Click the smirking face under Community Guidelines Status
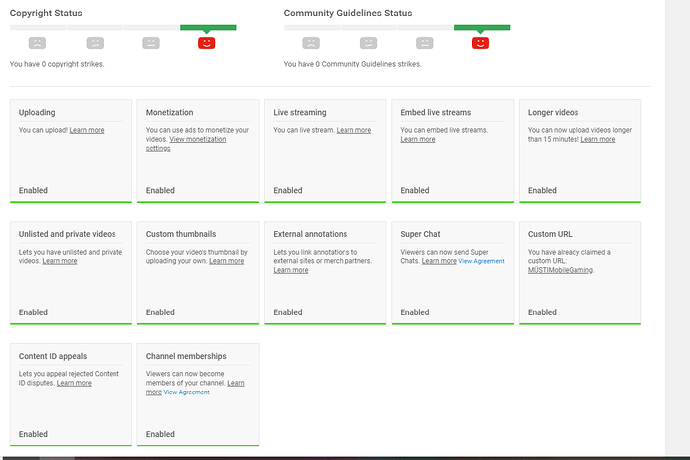The image size is (690, 460). pos(368,43)
